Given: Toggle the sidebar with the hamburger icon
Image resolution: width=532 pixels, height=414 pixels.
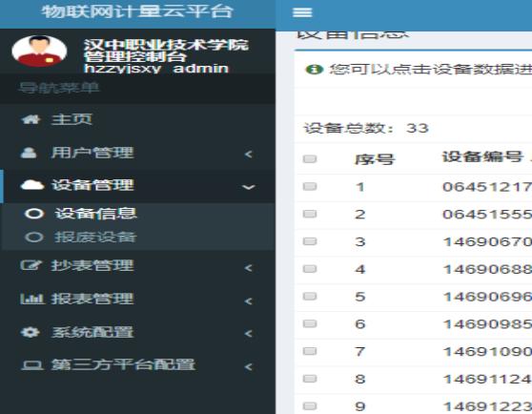Looking at the screenshot, I should [302, 12].
